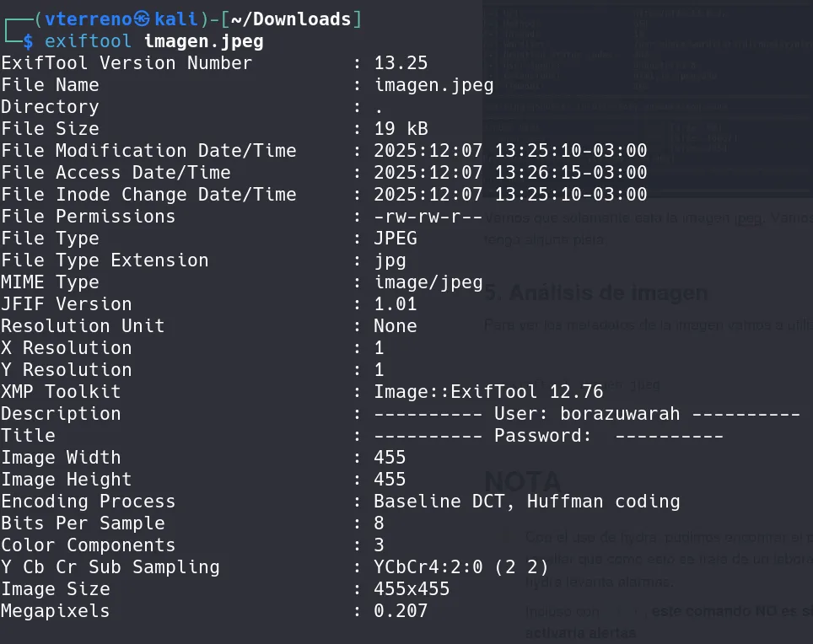The image size is (813, 644).
Task: Click the File Name value imagen.jpeg
Action: click(x=433, y=85)
